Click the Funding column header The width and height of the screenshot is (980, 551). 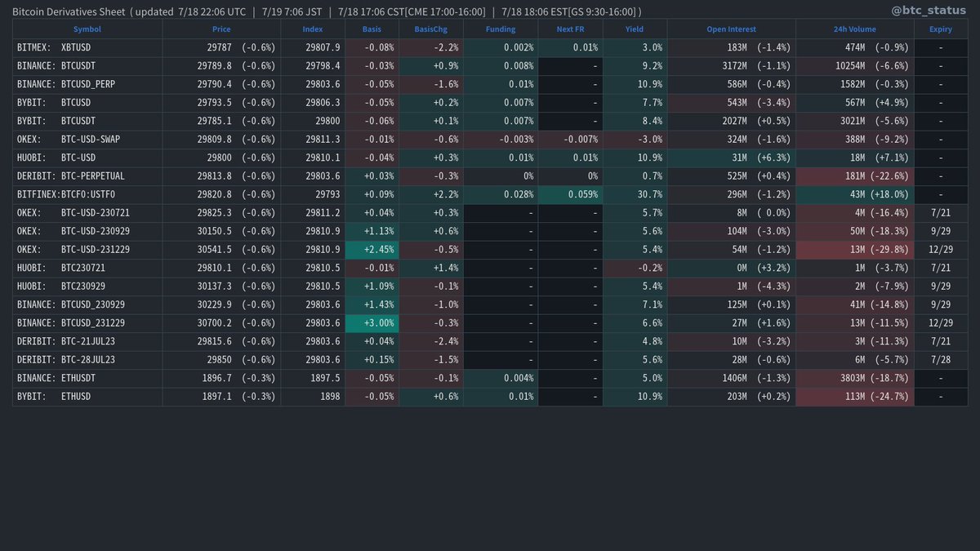[501, 29]
